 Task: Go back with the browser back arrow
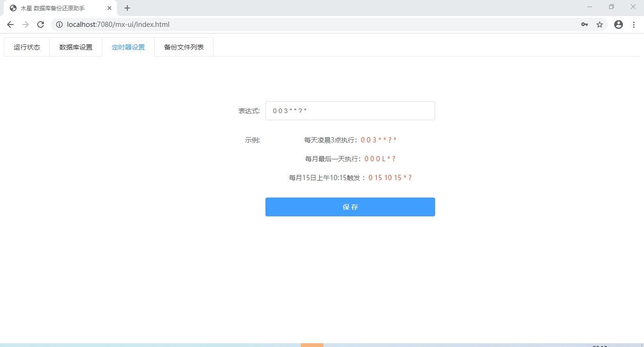[10, 25]
